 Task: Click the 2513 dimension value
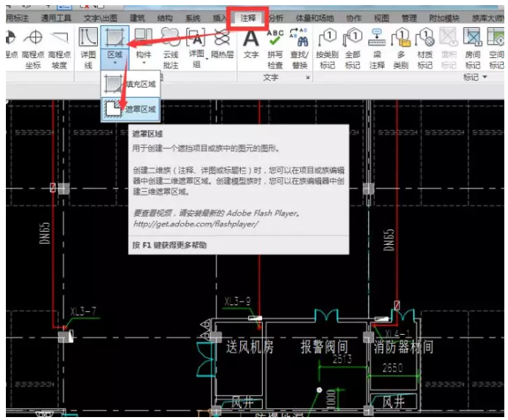tap(342, 359)
